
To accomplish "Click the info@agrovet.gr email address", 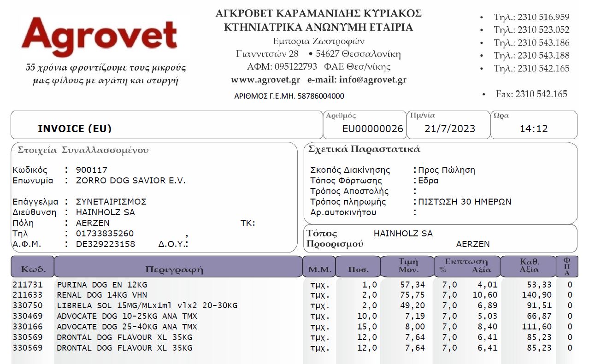I will (373, 80).
